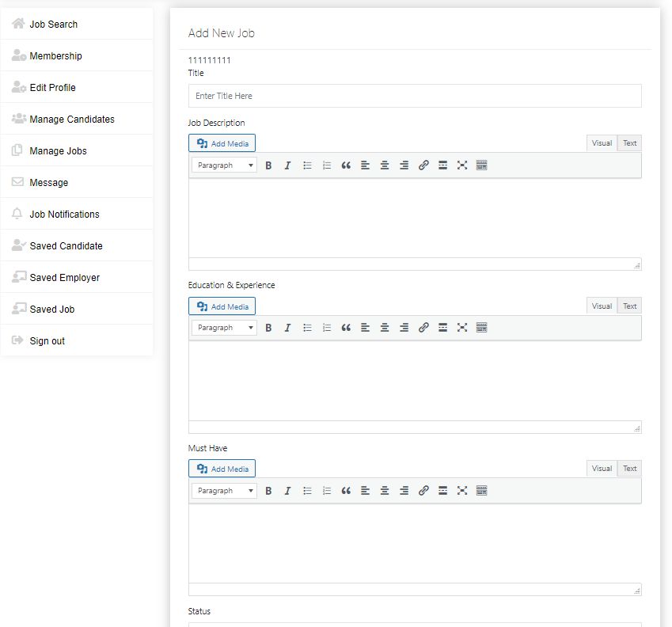Switch Must Have editor to Visual tab
Image resolution: width=672 pixels, height=627 pixels.
coord(602,469)
